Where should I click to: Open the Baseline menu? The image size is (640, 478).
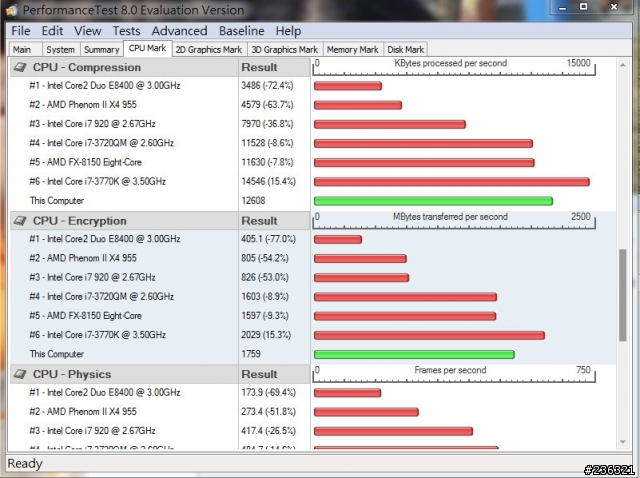(242, 31)
